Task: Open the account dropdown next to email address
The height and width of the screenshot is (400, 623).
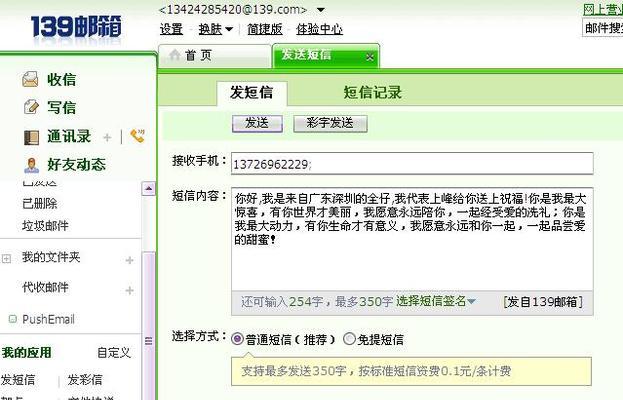Action: (321, 10)
